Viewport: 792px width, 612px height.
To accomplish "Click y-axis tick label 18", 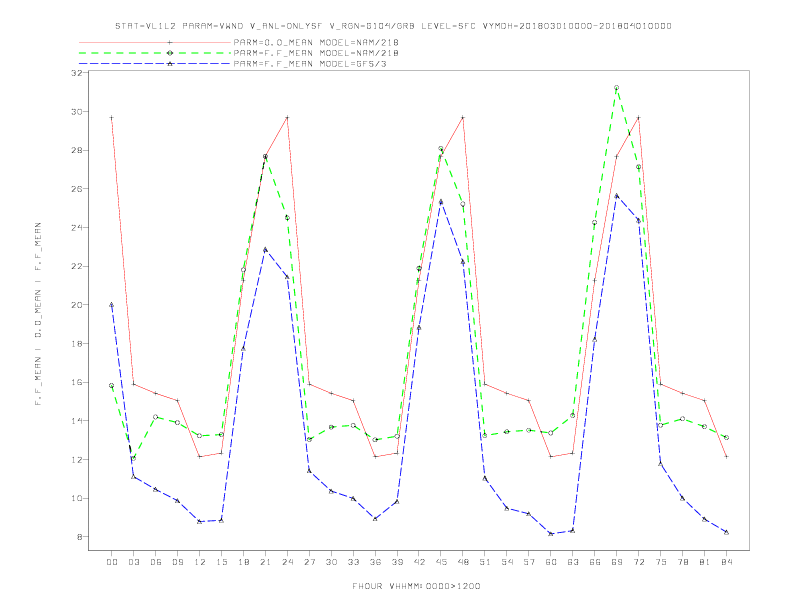I will point(77,343).
